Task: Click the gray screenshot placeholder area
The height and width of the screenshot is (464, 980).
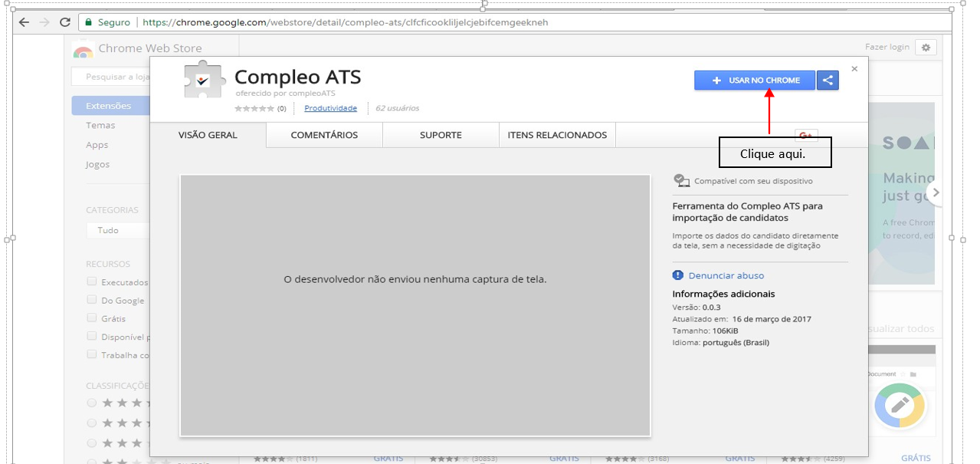Action: click(x=415, y=305)
